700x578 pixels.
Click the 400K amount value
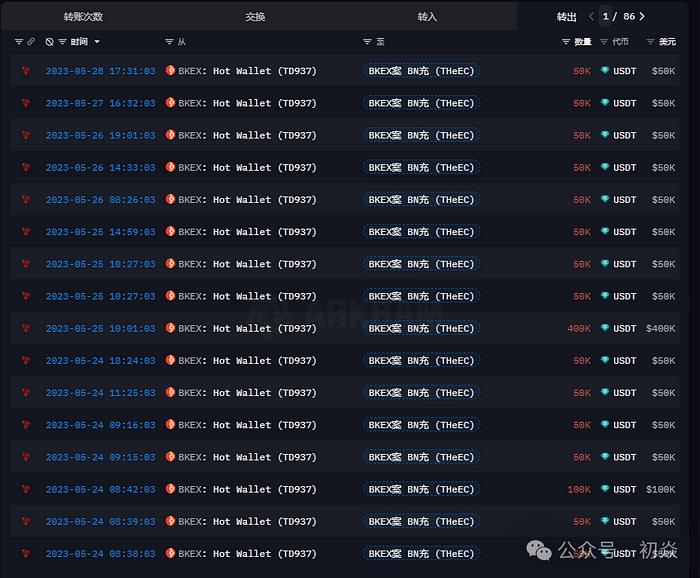point(579,329)
